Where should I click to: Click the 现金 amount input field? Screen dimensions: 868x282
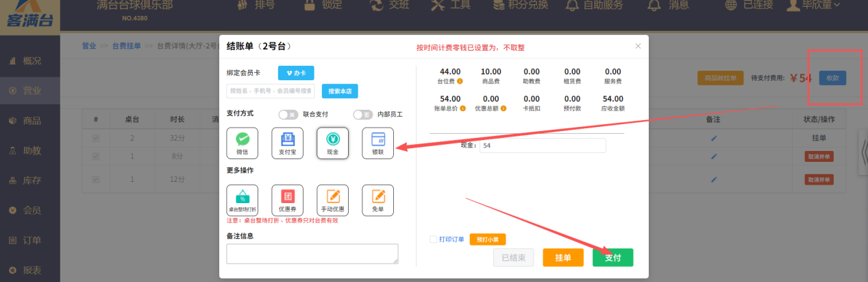pos(543,145)
